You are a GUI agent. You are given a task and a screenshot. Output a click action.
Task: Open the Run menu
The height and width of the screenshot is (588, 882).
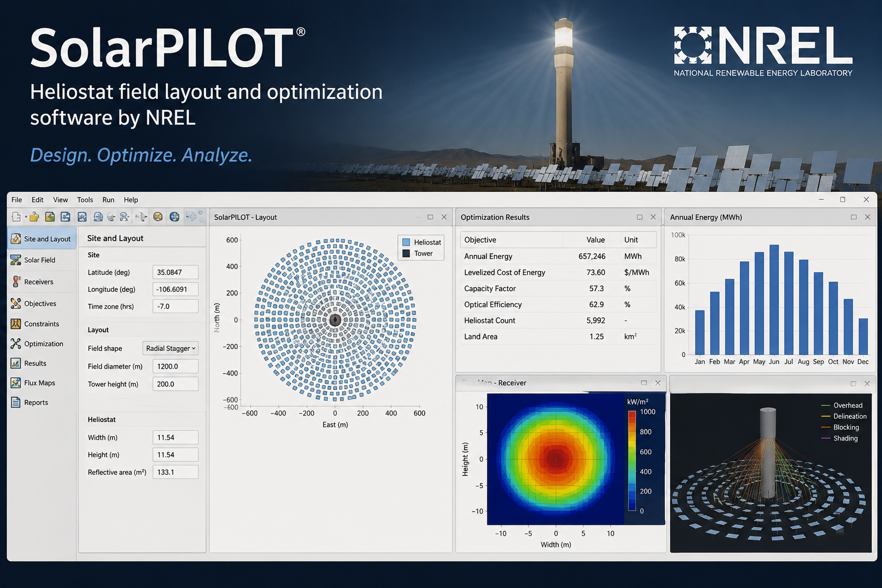click(x=109, y=200)
